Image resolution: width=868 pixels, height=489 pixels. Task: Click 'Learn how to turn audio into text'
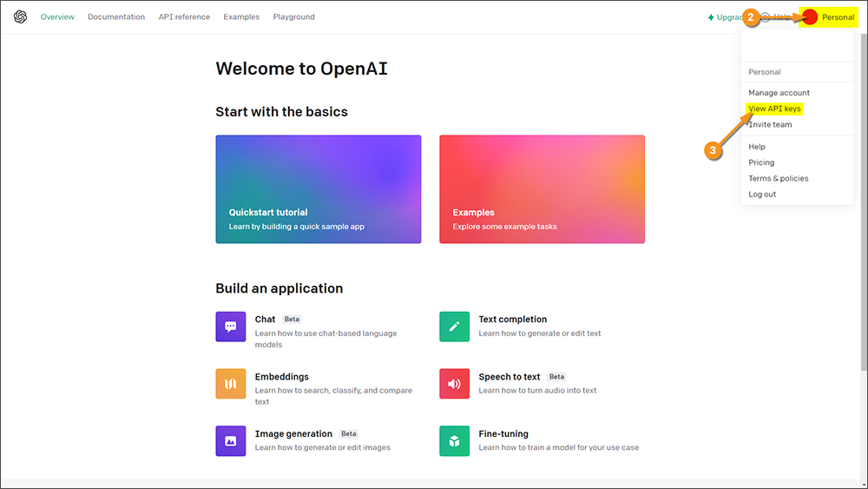tap(537, 391)
